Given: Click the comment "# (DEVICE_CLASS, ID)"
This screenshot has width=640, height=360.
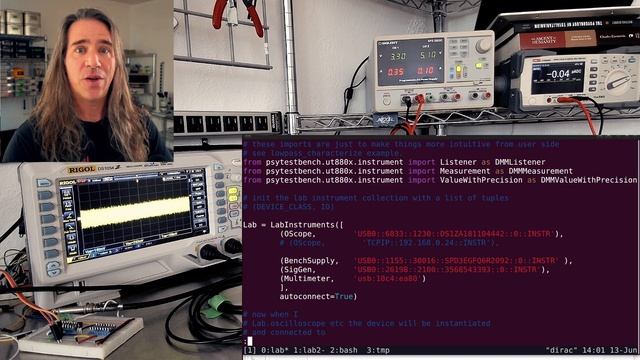Looking at the screenshot, I should 289,207.
